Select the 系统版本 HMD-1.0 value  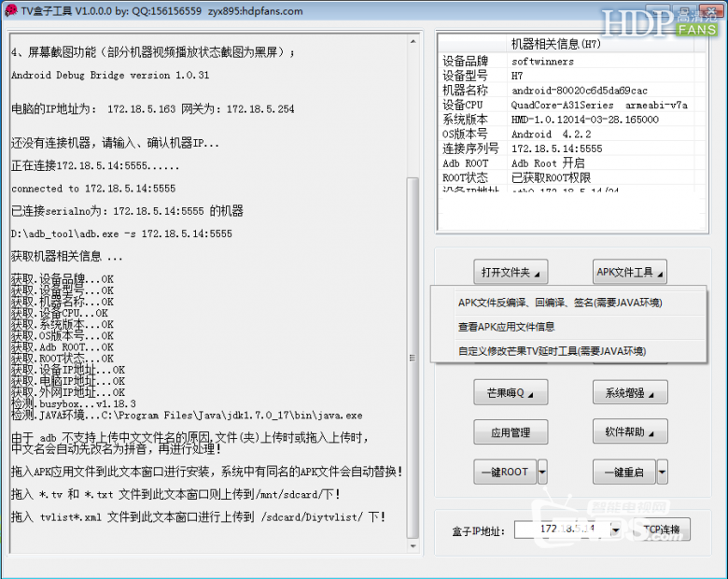[x=584, y=120]
